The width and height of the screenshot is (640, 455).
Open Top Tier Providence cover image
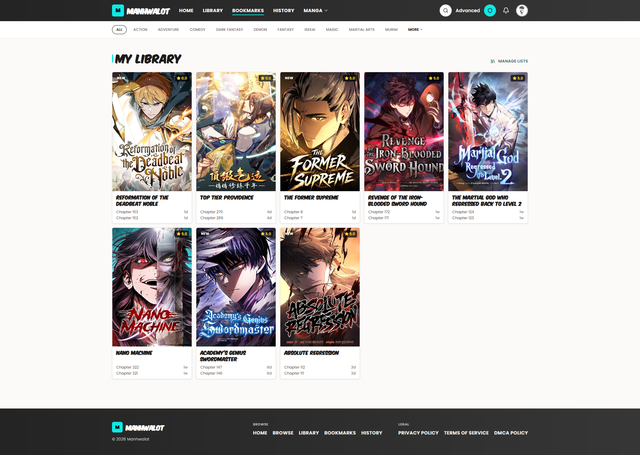click(236, 131)
